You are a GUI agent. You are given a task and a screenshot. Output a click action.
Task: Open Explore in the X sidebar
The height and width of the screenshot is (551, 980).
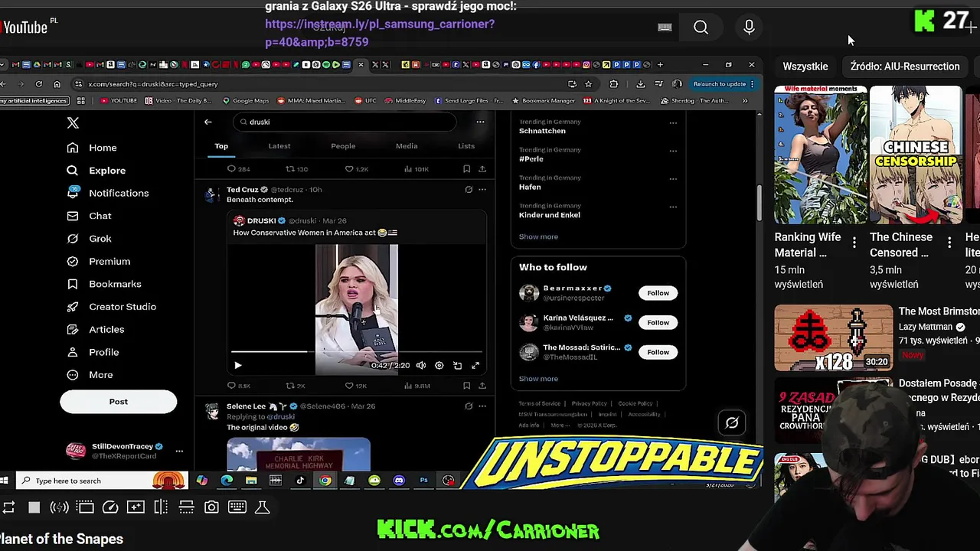tap(96, 171)
